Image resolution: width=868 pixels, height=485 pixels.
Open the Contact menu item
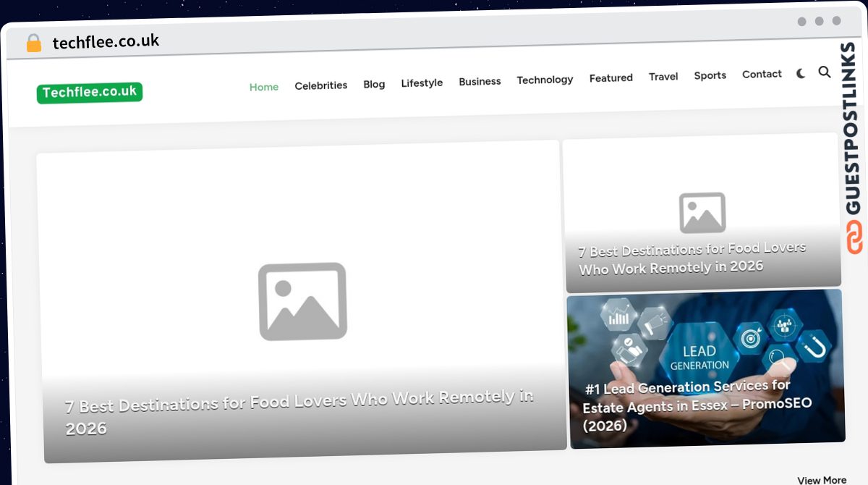[762, 74]
